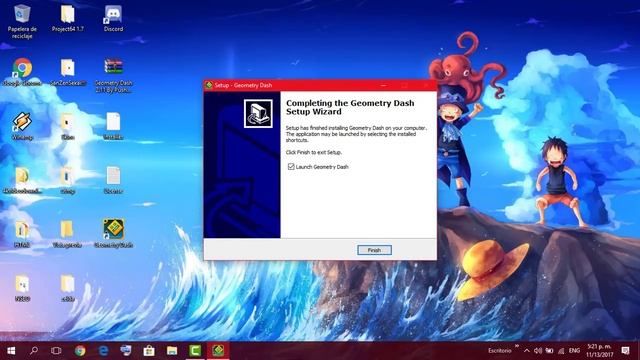The width and height of the screenshot is (640, 360).
Task: Open the network tray icon
Action: 561,351
